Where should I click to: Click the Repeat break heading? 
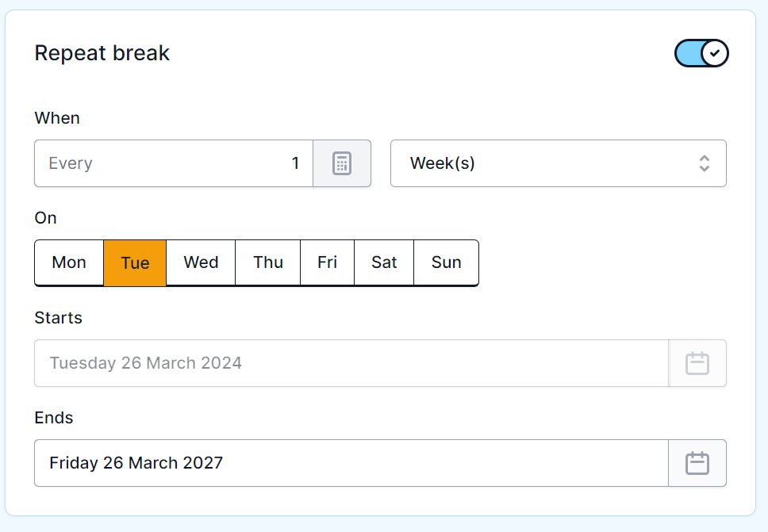(102, 53)
